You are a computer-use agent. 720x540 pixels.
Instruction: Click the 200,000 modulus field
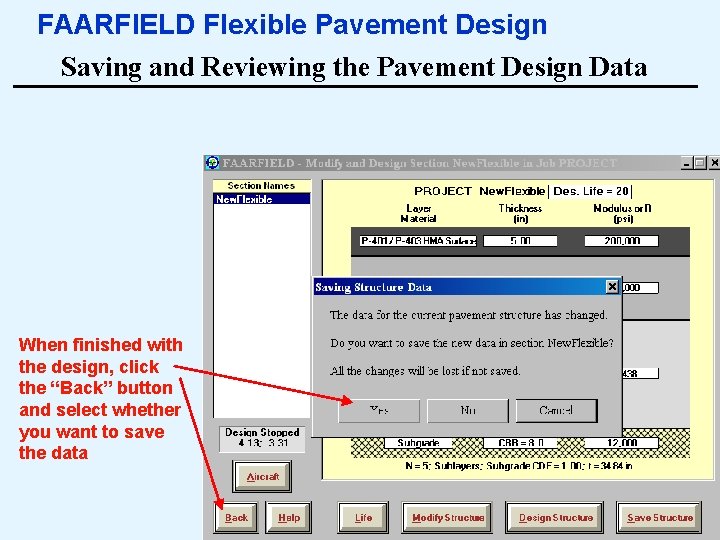[x=621, y=241]
